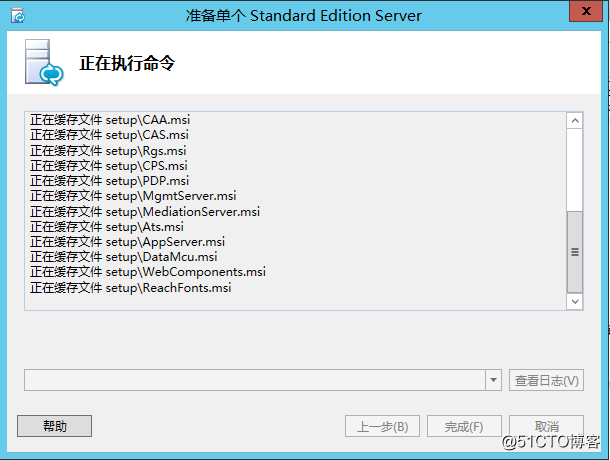Click the server refresh icon beside the heading
The height and width of the screenshot is (460, 610).
[44, 62]
